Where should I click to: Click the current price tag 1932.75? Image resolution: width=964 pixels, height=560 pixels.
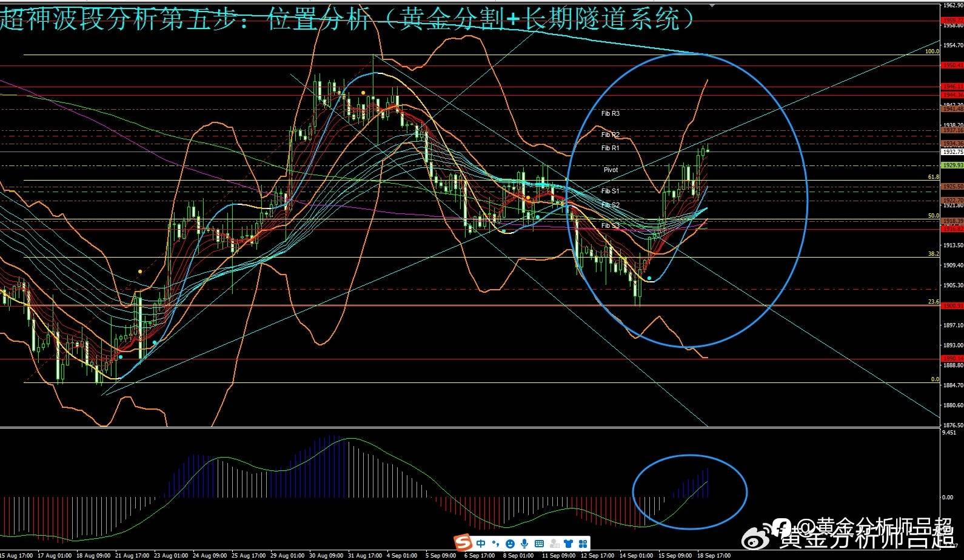(952, 152)
